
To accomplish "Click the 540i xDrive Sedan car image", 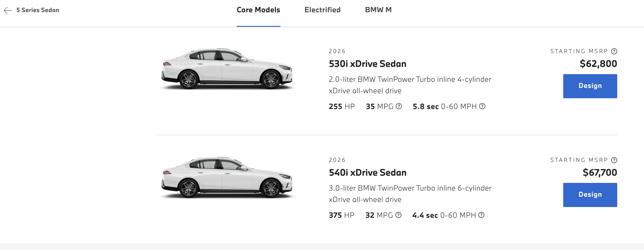I will tap(227, 178).
